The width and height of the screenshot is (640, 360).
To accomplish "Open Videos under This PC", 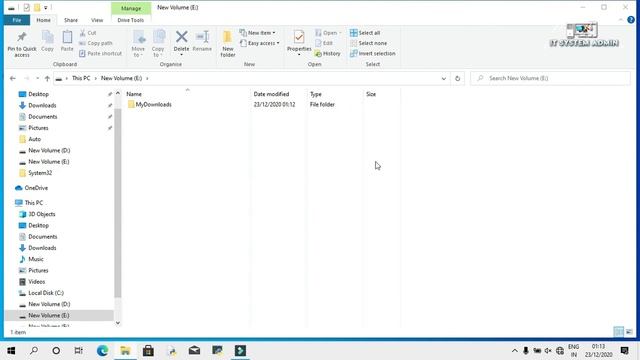I will [36, 282].
